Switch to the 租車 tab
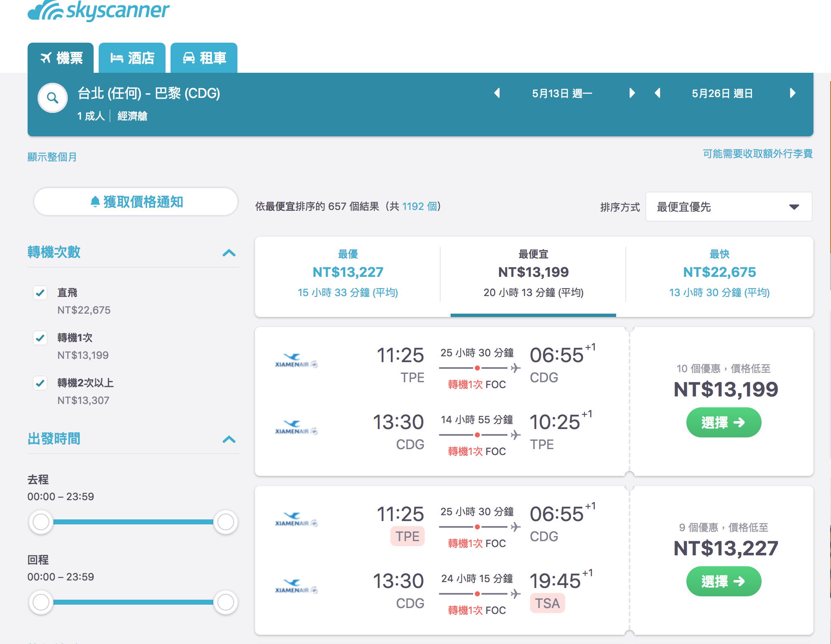The image size is (831, 644). click(x=204, y=58)
